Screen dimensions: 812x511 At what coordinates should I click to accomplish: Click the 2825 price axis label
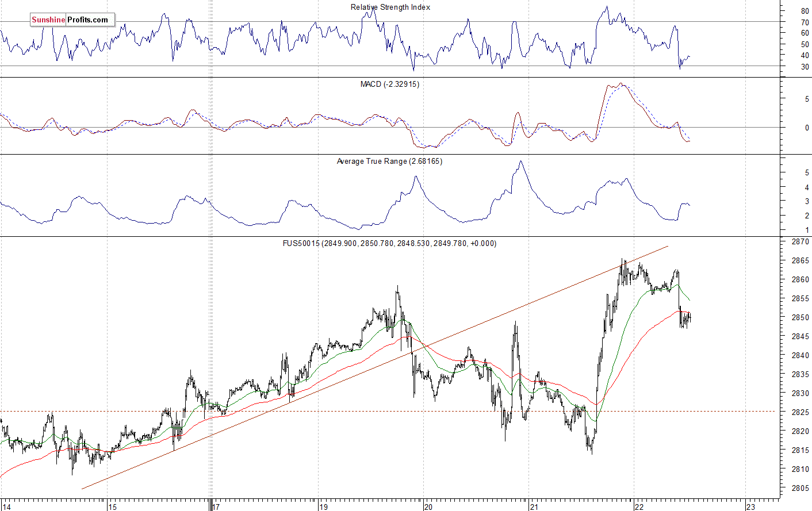(x=801, y=412)
